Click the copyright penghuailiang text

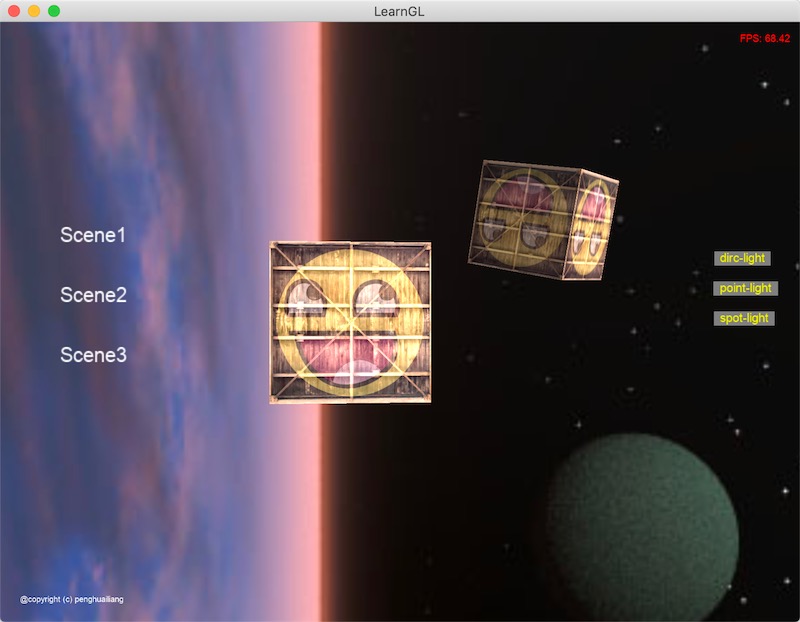(x=71, y=599)
